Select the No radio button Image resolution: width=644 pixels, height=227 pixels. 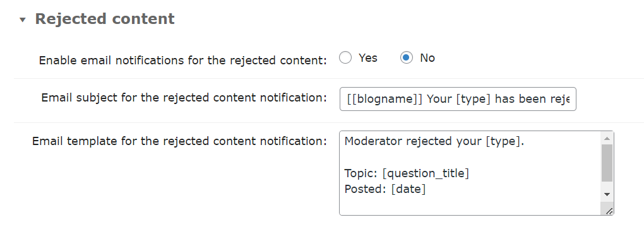pos(407,58)
